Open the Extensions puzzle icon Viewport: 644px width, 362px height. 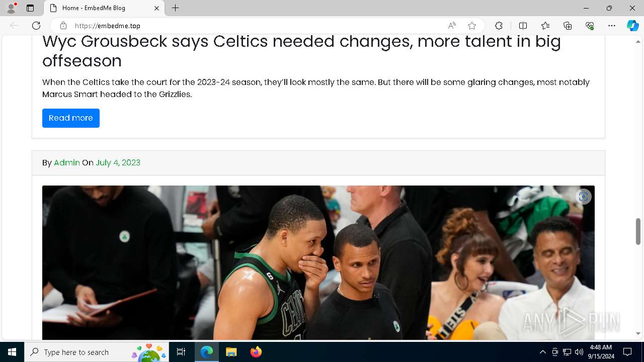point(499,26)
